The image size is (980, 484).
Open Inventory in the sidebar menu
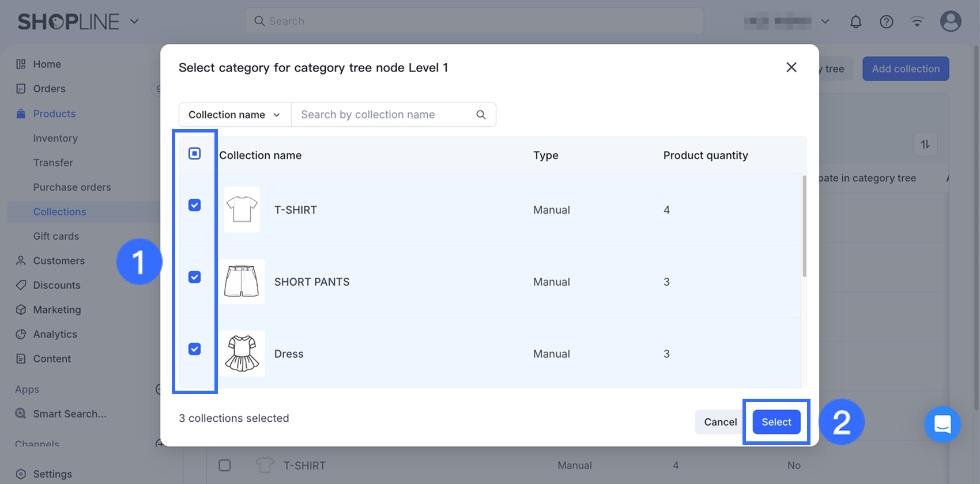click(55, 138)
